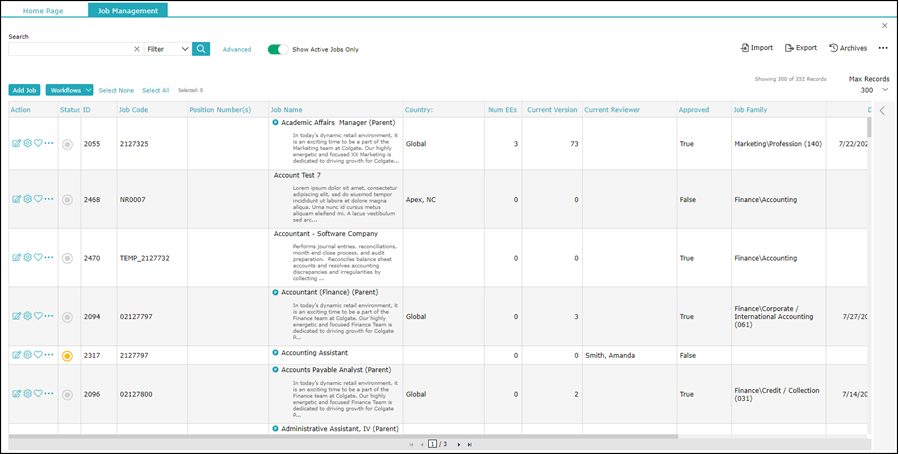This screenshot has height=454, width=899.
Task: Click the Select None link
Action: pos(116,91)
